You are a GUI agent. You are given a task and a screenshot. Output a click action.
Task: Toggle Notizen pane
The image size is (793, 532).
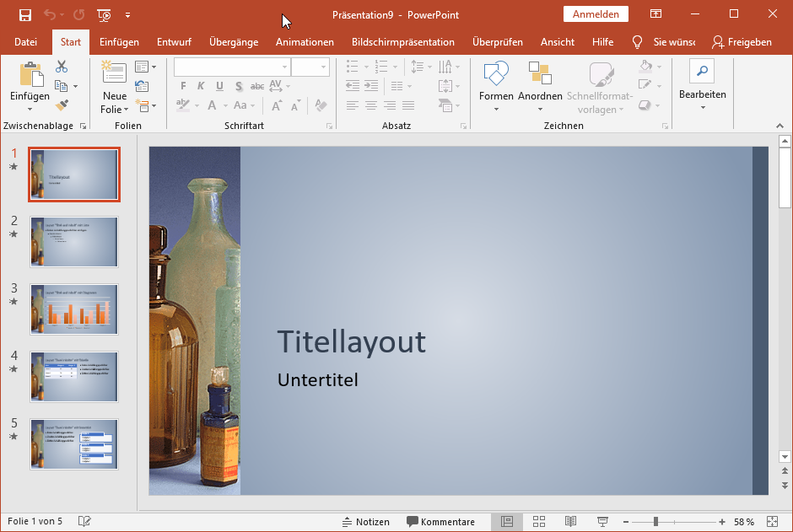[366, 522]
